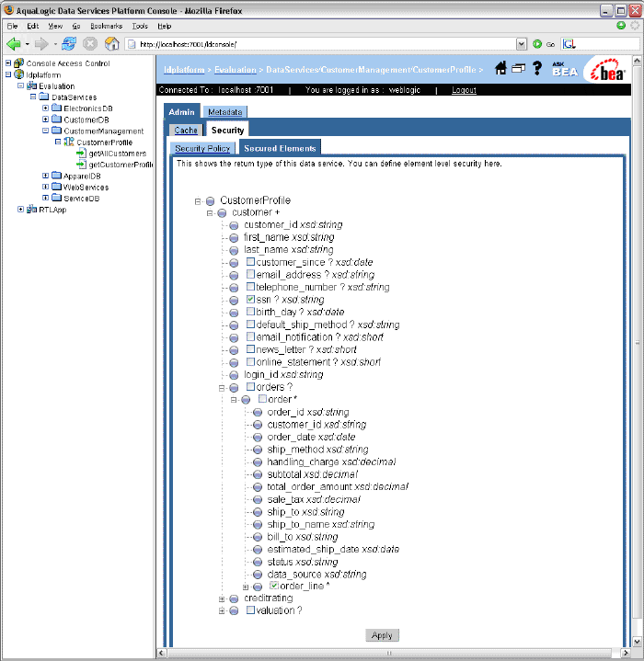This screenshot has width=644, height=661.
Task: Collapse the CustomerProfile root node
Action: (198, 201)
